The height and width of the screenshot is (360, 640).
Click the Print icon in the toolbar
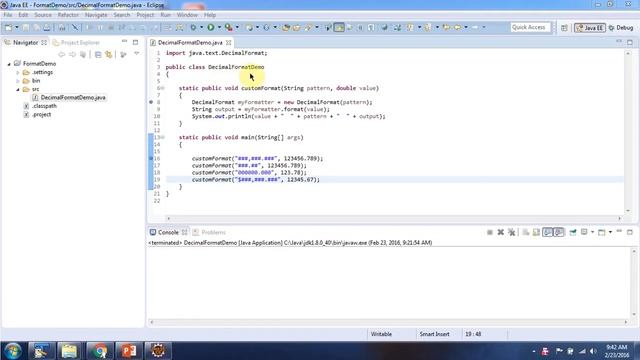(x=47, y=27)
